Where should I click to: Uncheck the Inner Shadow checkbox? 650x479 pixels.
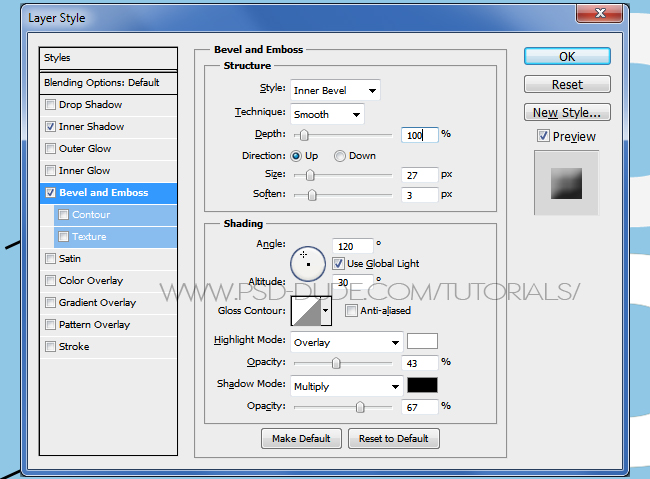pos(50,126)
